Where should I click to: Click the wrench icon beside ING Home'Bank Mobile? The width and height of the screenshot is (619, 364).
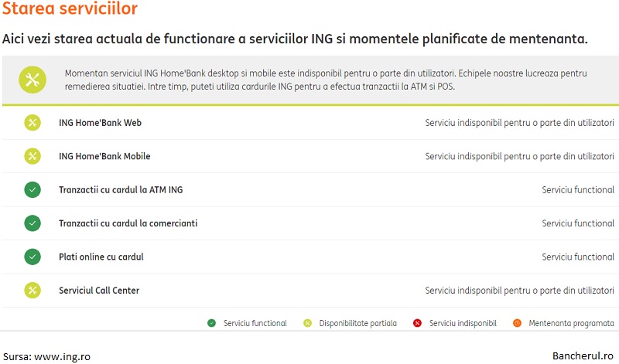coord(32,156)
